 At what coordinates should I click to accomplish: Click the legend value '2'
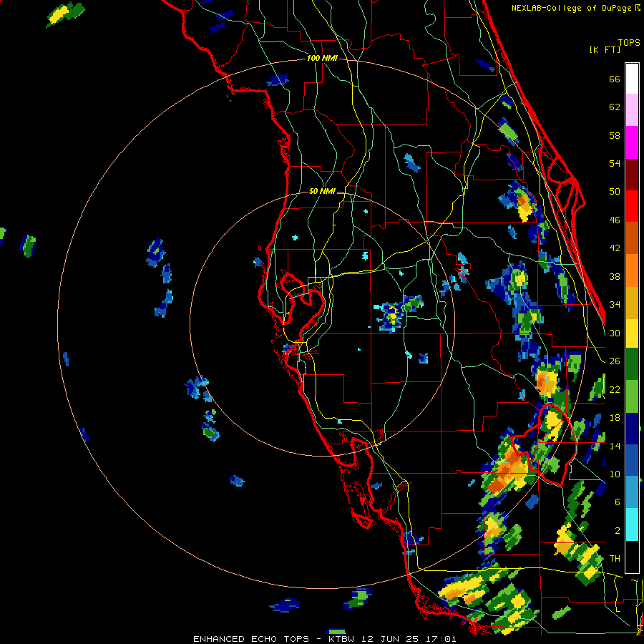[x=618, y=530]
